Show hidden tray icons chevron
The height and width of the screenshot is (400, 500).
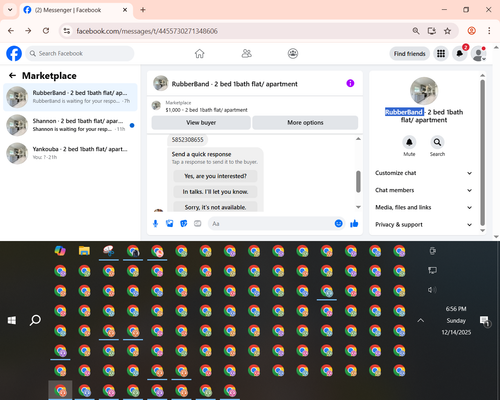[x=421, y=321]
